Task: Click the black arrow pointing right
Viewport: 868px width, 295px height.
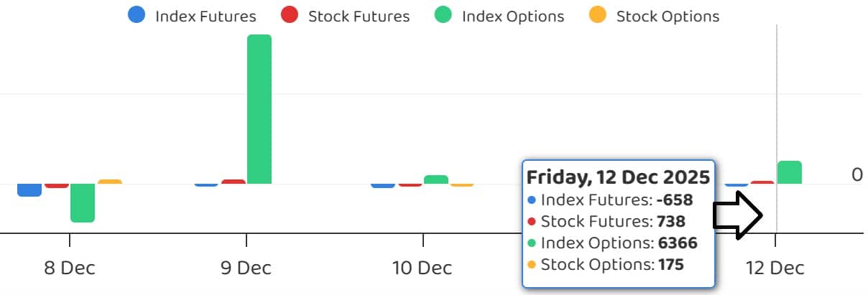Action: [737, 215]
